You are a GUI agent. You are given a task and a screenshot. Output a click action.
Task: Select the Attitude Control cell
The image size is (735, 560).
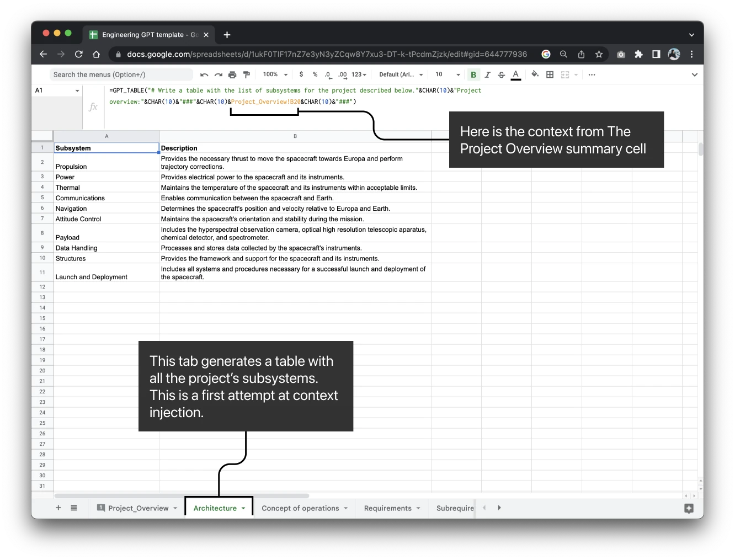106,219
